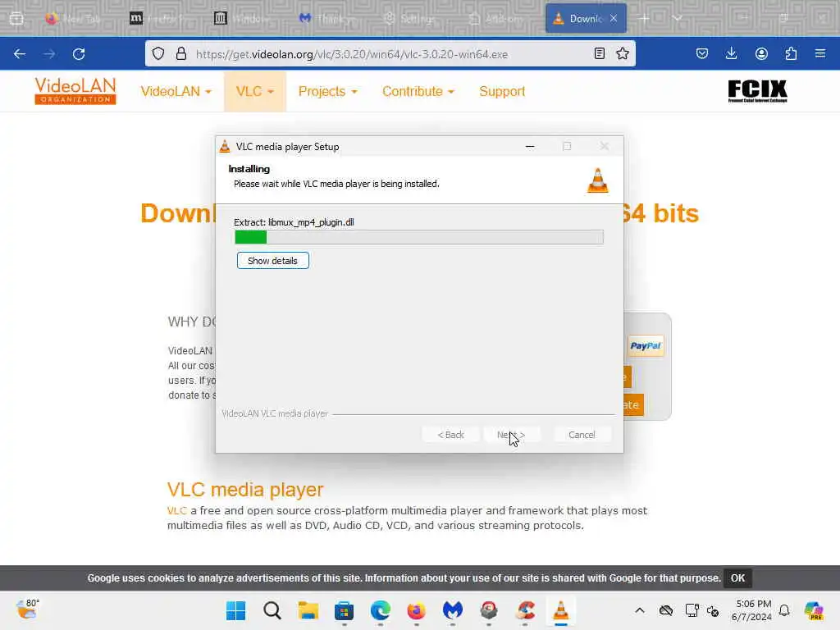Click the orange VLC link in description

pos(177,510)
